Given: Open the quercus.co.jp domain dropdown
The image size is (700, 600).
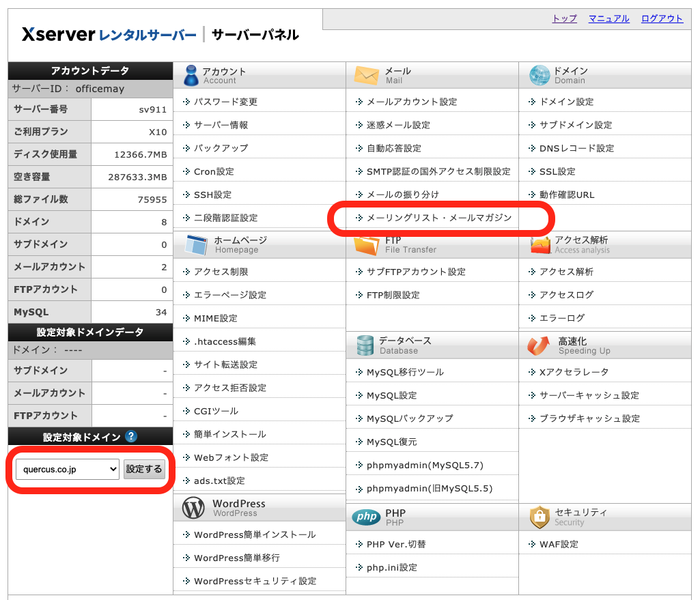Looking at the screenshot, I should [68, 470].
